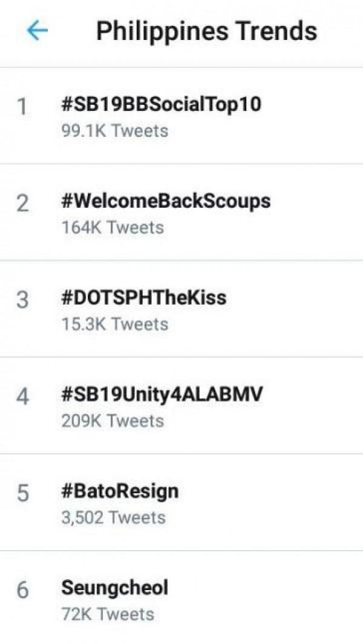Click the 99.1K Tweets count
363x644 pixels.
coord(114,130)
